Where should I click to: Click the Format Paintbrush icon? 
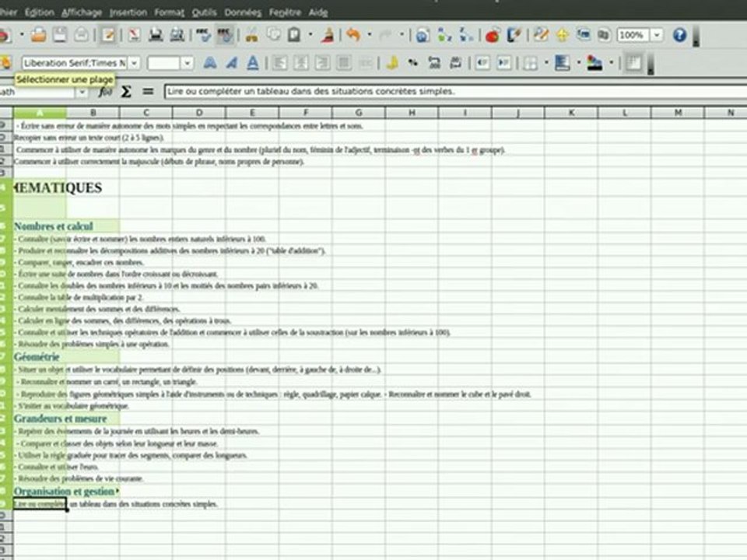coord(328,35)
